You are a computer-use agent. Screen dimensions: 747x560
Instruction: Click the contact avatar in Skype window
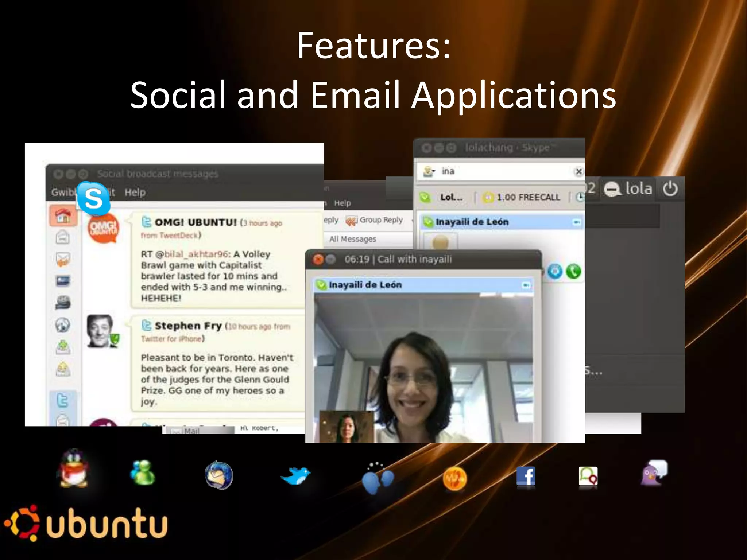440,242
